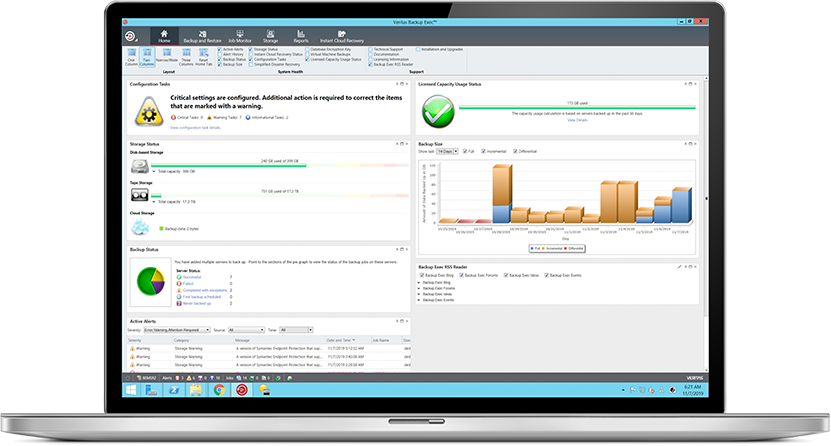The width and height of the screenshot is (831, 446).
Task: Click the red error alerts icon in status bar
Action: 178,378
